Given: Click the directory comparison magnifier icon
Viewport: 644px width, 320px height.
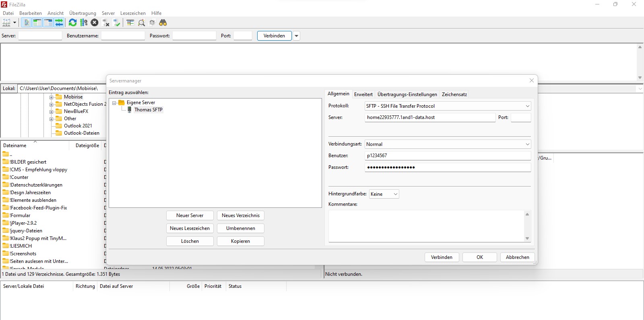Looking at the screenshot, I should pos(141,23).
